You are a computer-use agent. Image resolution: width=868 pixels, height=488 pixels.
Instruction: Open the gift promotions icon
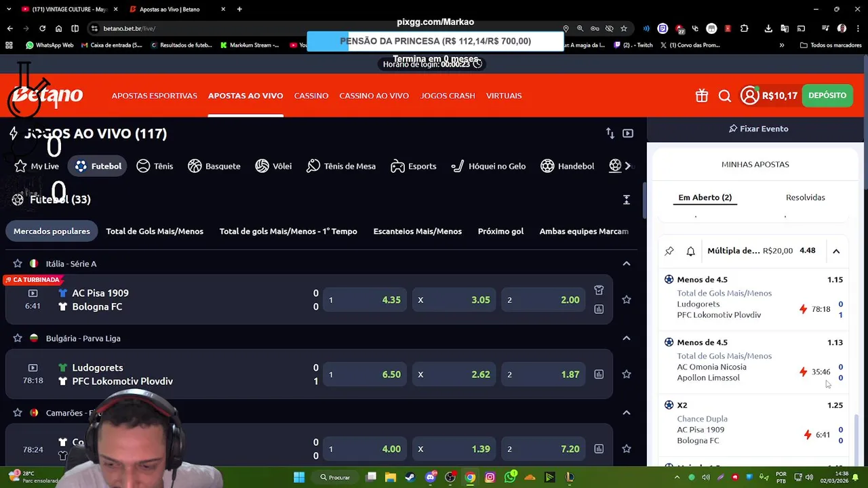tap(702, 96)
